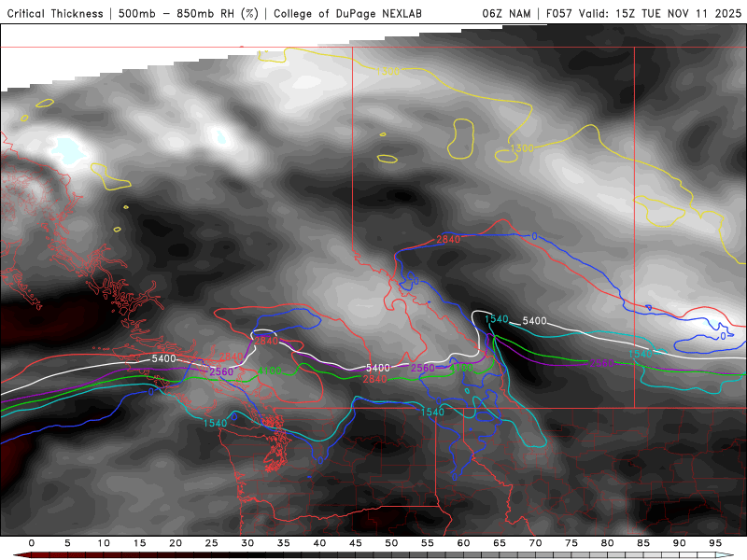
Task: Select the "95" colorbar label
Action: pos(715,543)
